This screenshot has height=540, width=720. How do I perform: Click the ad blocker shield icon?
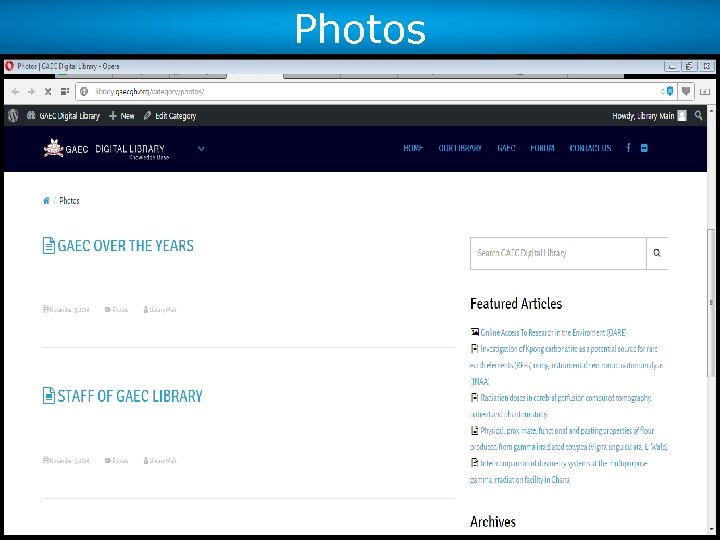click(670, 91)
